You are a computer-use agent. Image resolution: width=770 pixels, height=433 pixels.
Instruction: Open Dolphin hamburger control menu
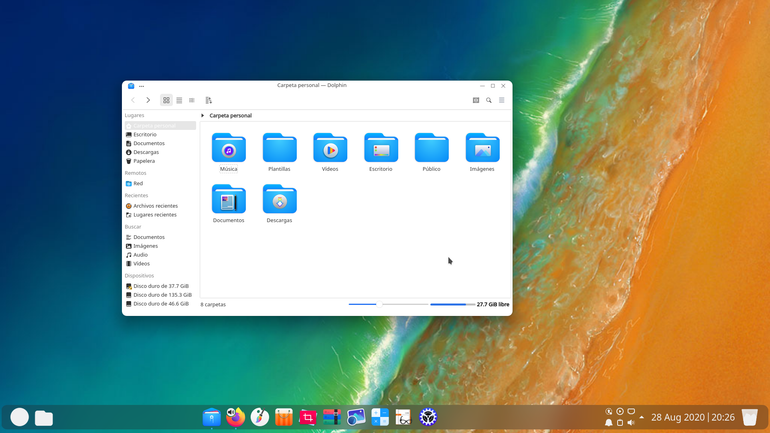(x=501, y=100)
